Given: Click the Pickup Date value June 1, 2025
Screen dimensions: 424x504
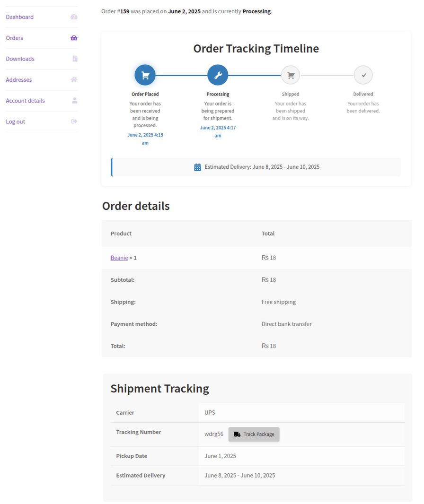Looking at the screenshot, I should [220, 456].
